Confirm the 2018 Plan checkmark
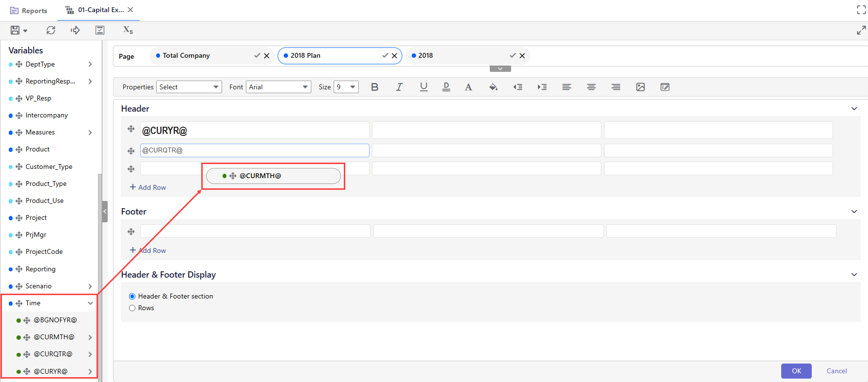 [x=385, y=56]
